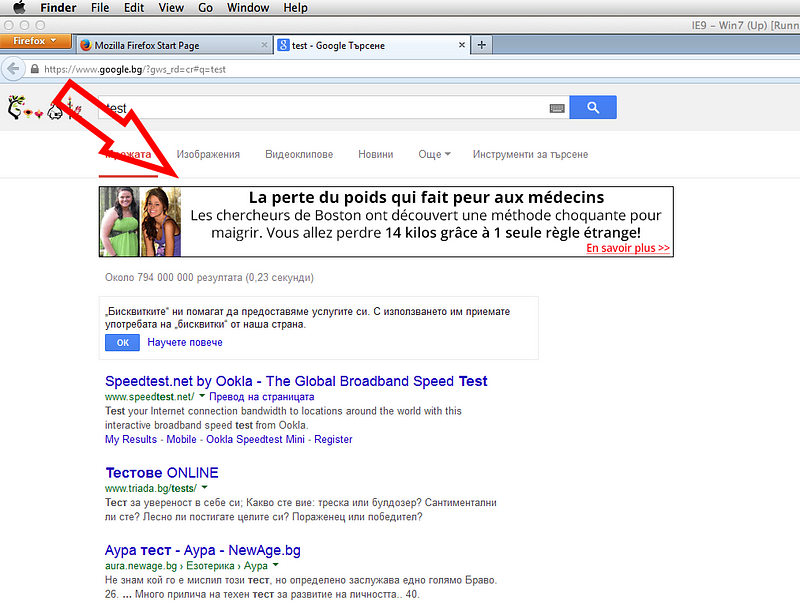Open the My Results sitelink

click(131, 439)
